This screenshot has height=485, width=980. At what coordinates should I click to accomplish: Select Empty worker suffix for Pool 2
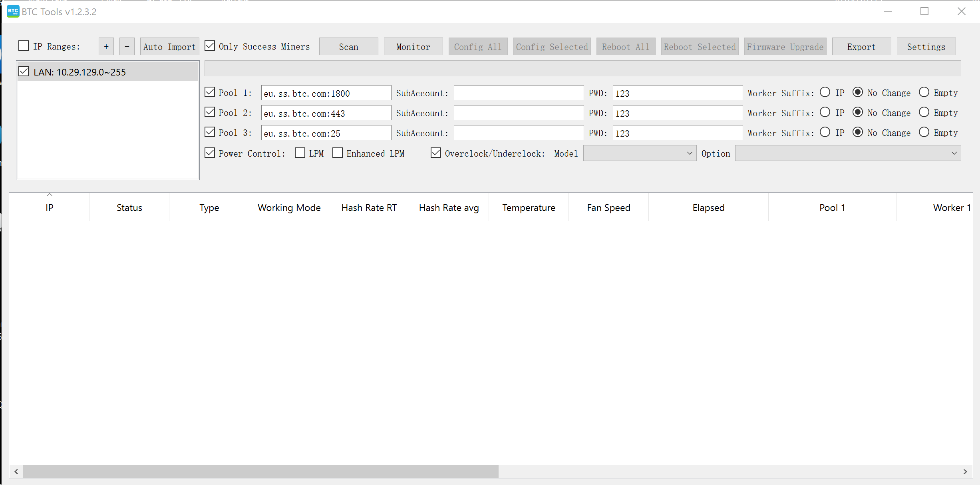(924, 112)
